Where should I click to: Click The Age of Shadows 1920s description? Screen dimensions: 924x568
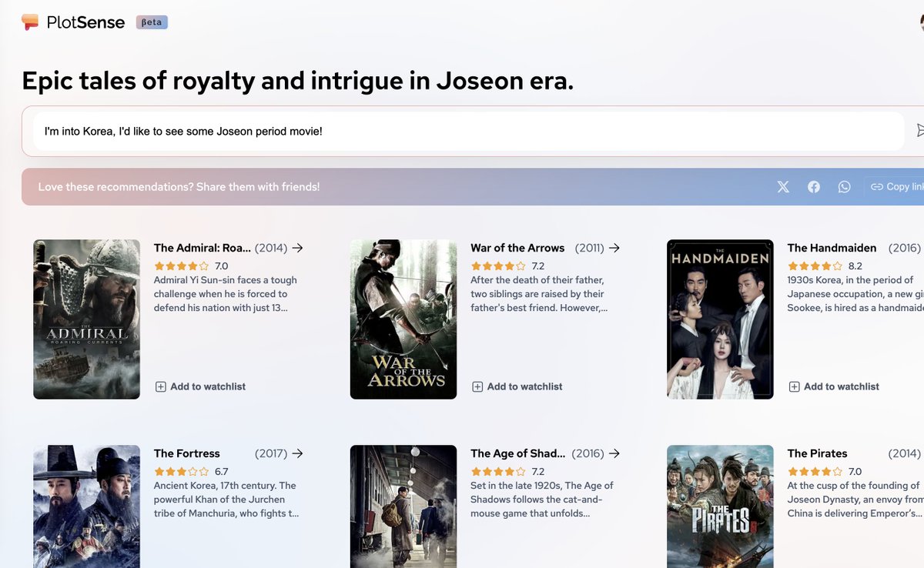pos(542,500)
